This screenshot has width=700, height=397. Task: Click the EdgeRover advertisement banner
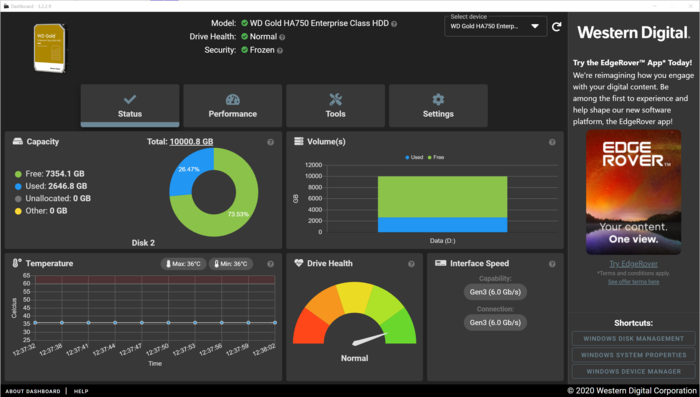633,192
